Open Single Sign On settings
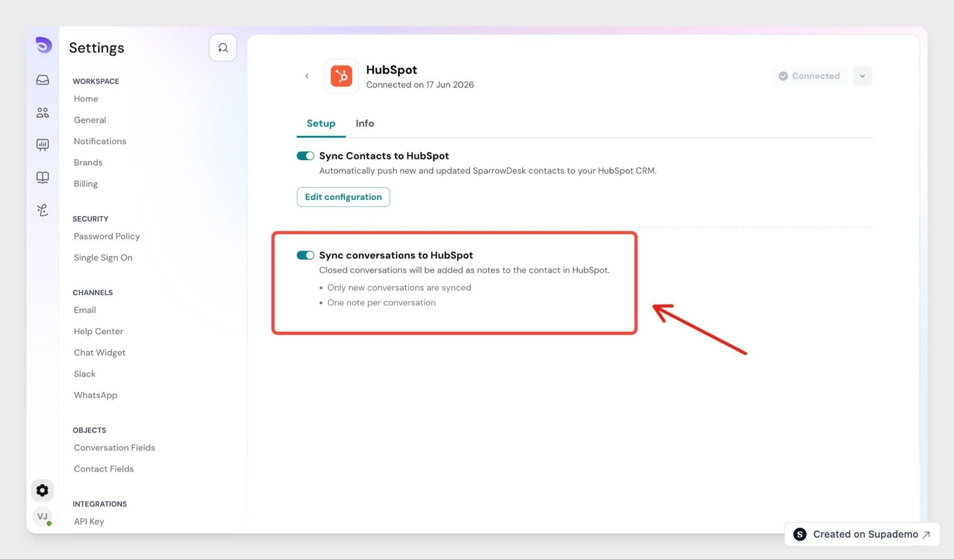Viewport: 954px width, 560px height. click(x=103, y=258)
